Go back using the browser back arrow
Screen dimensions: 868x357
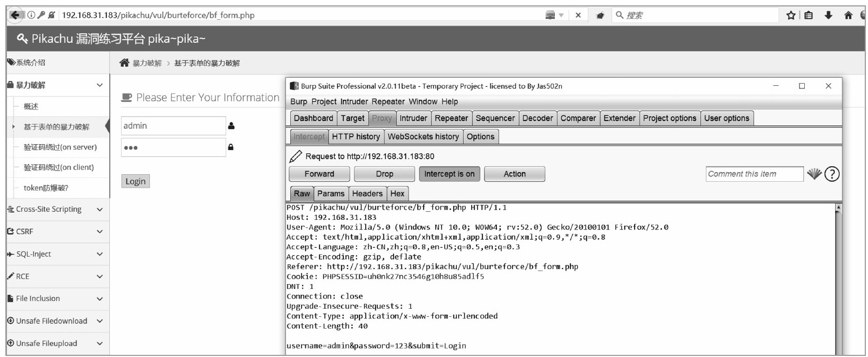(15, 15)
